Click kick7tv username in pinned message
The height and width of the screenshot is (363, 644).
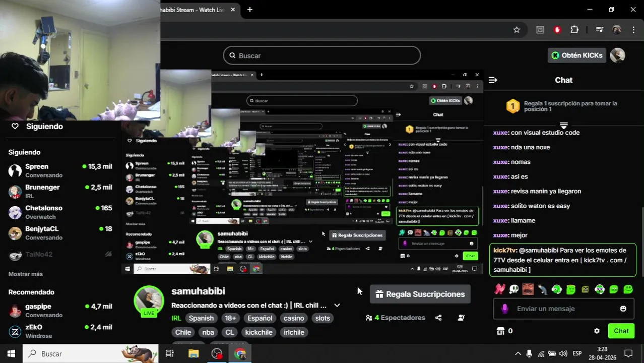click(x=505, y=250)
